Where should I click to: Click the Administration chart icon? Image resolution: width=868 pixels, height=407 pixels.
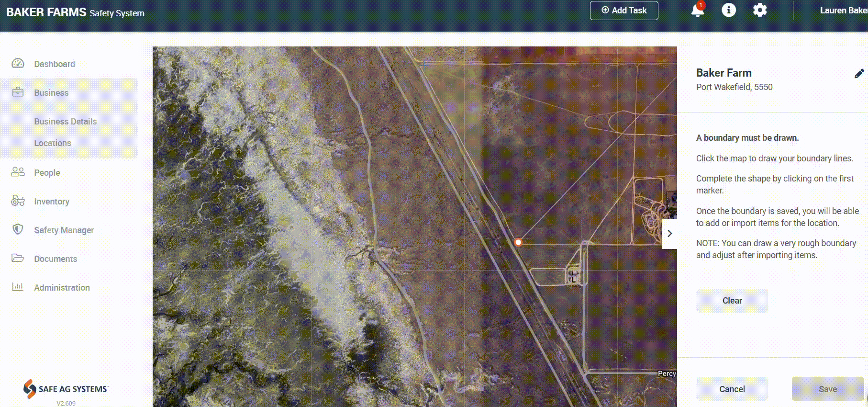coord(18,287)
